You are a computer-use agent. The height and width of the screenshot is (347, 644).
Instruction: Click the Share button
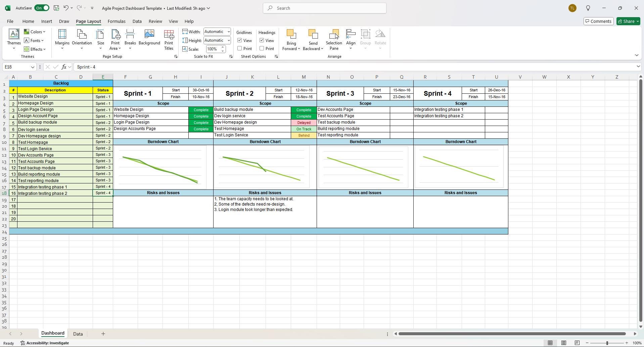pos(628,21)
